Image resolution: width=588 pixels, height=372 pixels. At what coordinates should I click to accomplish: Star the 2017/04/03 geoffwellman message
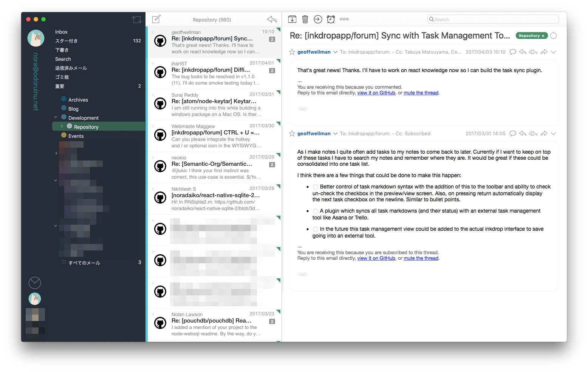292,52
